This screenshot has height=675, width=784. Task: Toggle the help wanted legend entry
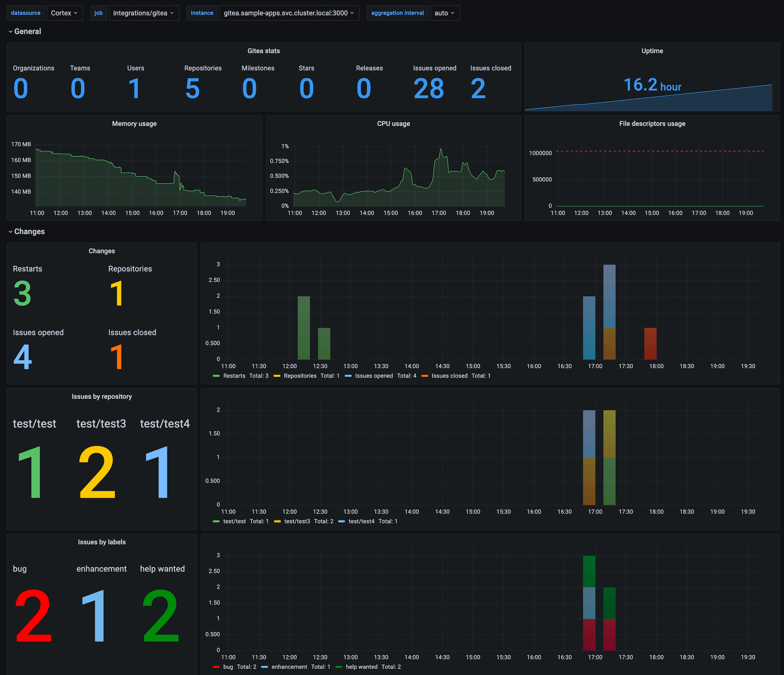click(x=362, y=666)
